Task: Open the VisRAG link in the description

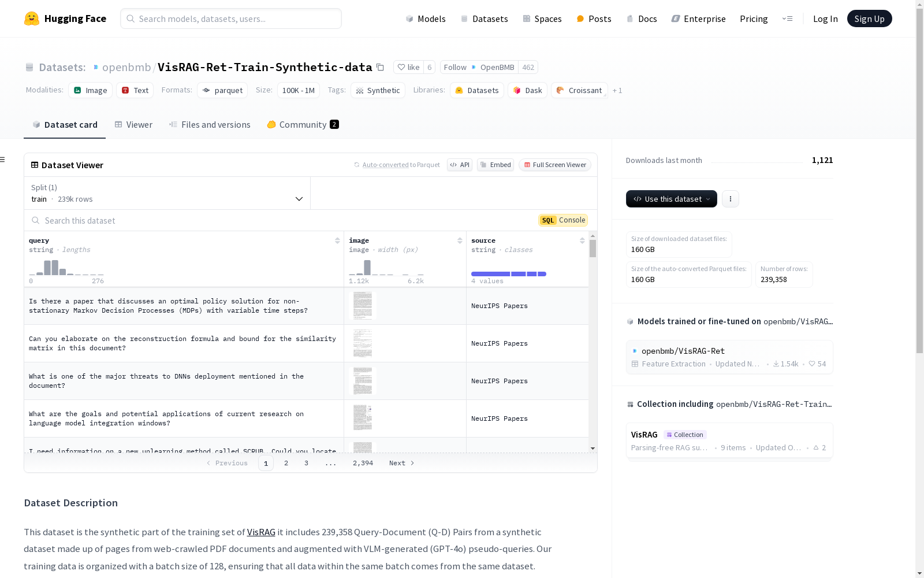Action: click(261, 532)
